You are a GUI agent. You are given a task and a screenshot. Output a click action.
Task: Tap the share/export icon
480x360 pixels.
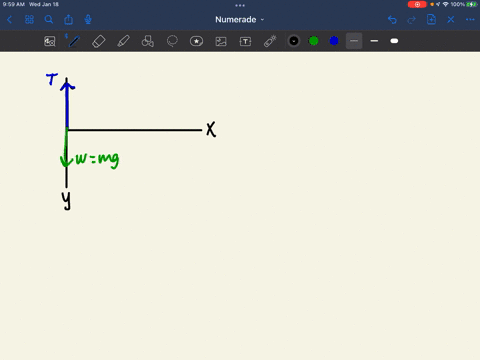[x=68, y=19]
